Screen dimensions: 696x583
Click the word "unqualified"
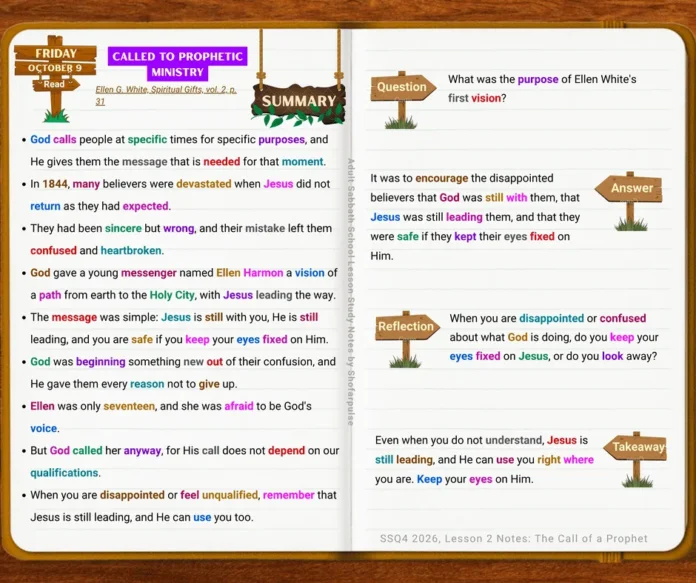click(x=230, y=495)
